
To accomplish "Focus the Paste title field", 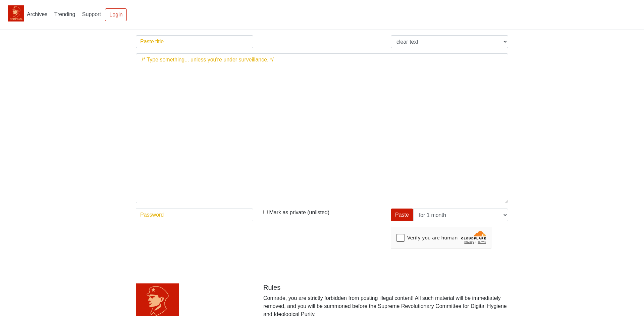I will (x=194, y=42).
